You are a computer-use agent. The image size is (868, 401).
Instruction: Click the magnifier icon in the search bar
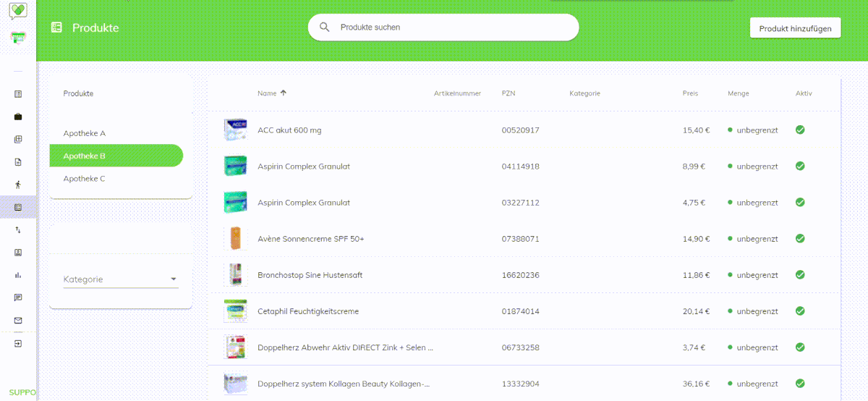pyautogui.click(x=325, y=28)
